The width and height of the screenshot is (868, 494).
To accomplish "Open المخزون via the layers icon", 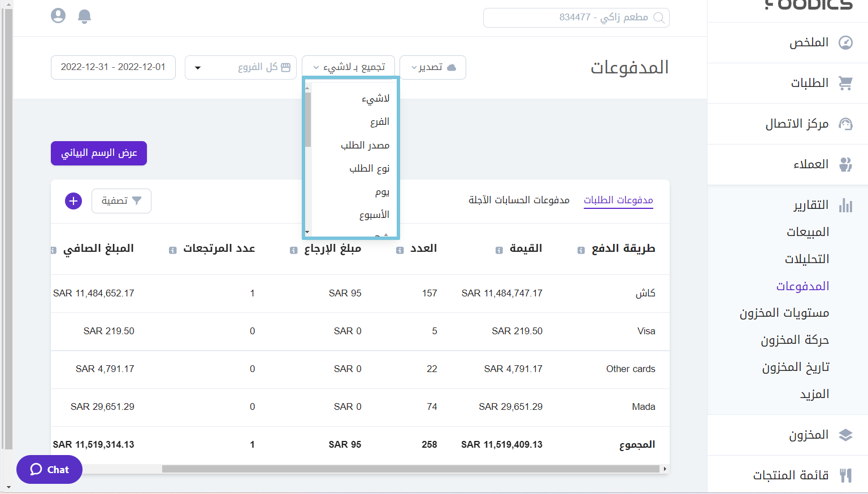I will (846, 435).
